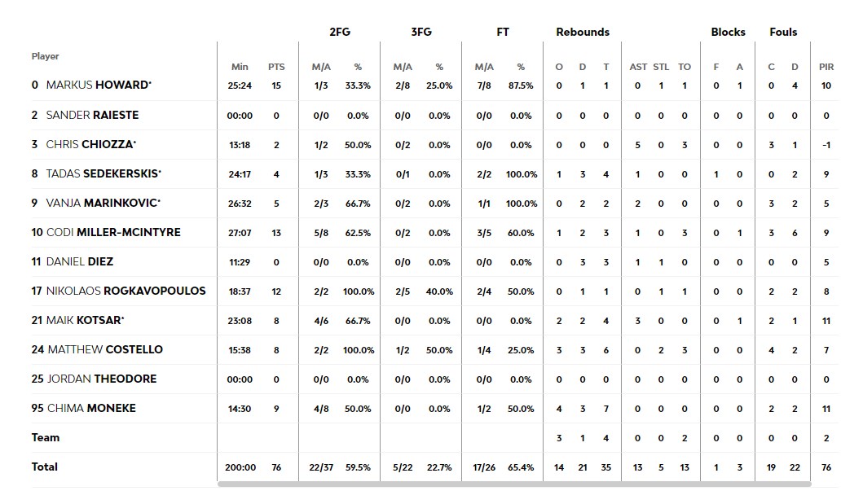This screenshot has height=504, width=863.
Task: Select Sander Raieste's name
Action: click(92, 115)
